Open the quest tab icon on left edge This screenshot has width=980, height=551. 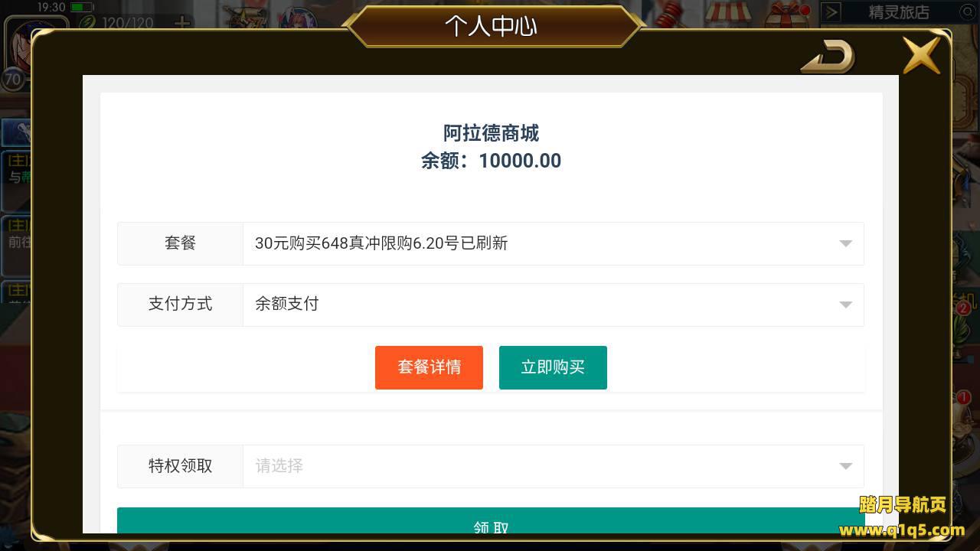coord(15,132)
